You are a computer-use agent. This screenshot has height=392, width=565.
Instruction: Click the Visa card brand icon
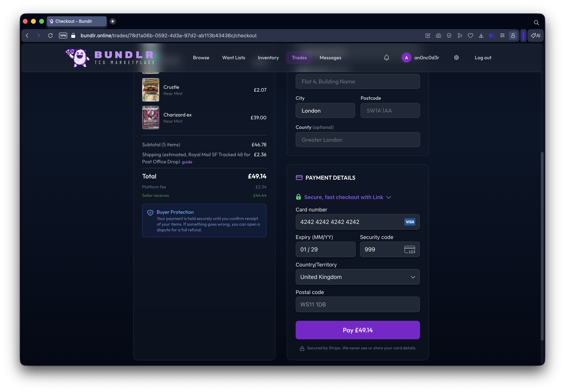(x=410, y=222)
